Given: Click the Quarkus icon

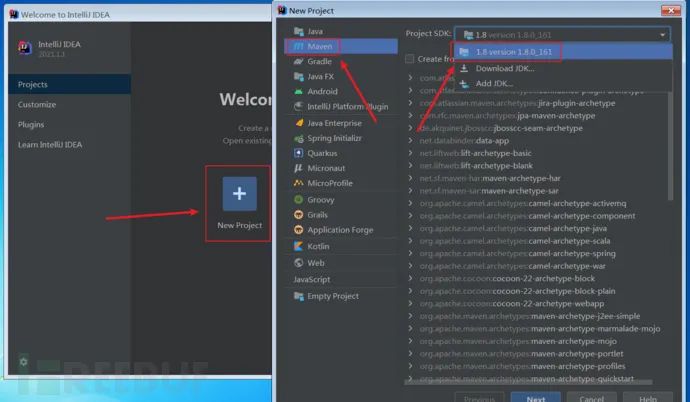Looking at the screenshot, I should click(299, 153).
